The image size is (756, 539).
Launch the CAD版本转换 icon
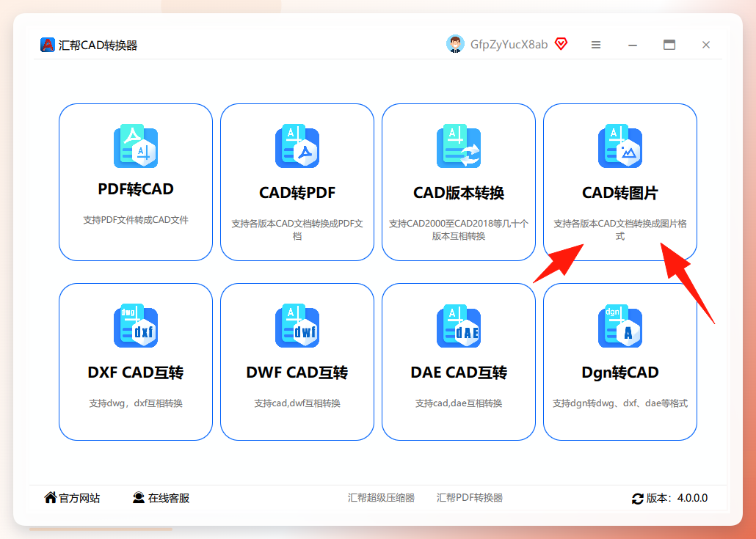coord(459,146)
